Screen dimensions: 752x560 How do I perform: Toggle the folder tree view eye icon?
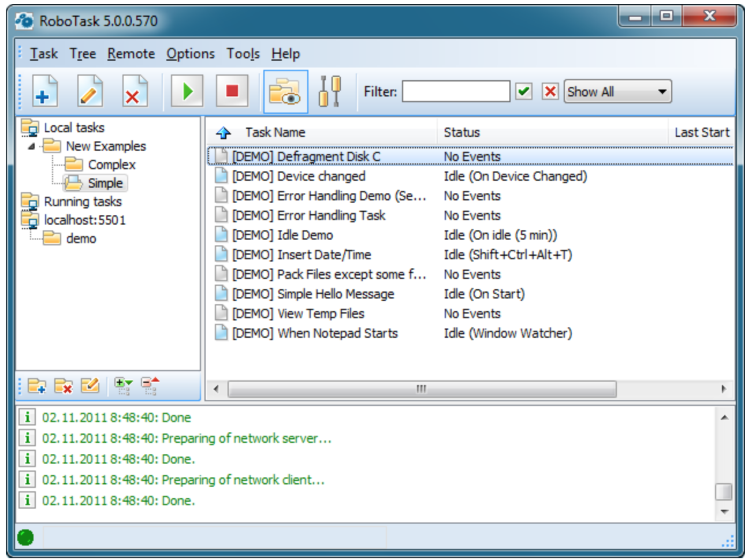pyautogui.click(x=285, y=91)
